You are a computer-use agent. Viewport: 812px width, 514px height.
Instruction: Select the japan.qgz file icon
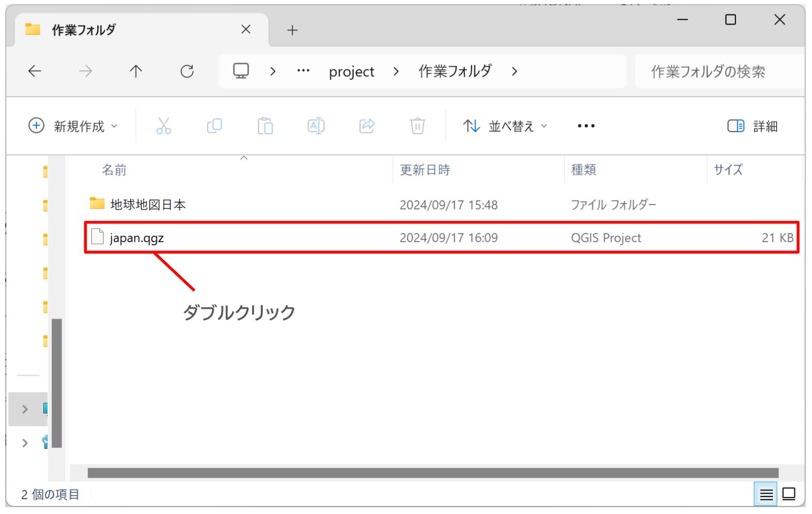click(97, 237)
